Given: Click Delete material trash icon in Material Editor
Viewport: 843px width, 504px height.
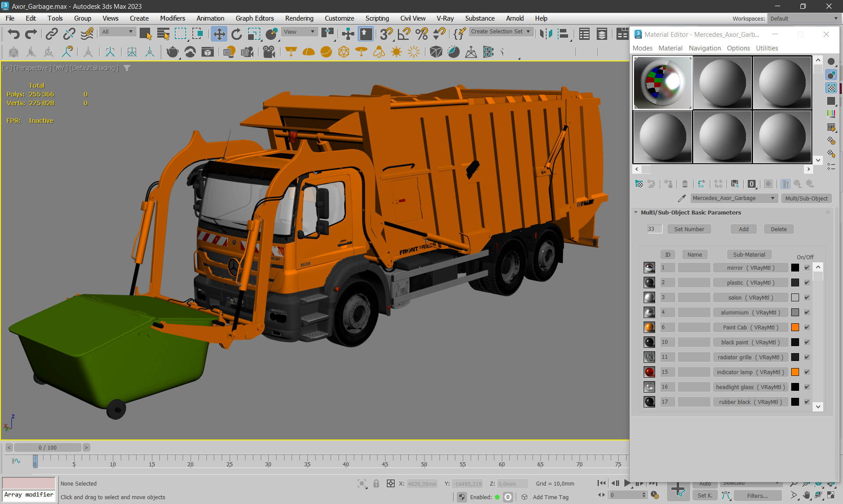Looking at the screenshot, I should 685,184.
